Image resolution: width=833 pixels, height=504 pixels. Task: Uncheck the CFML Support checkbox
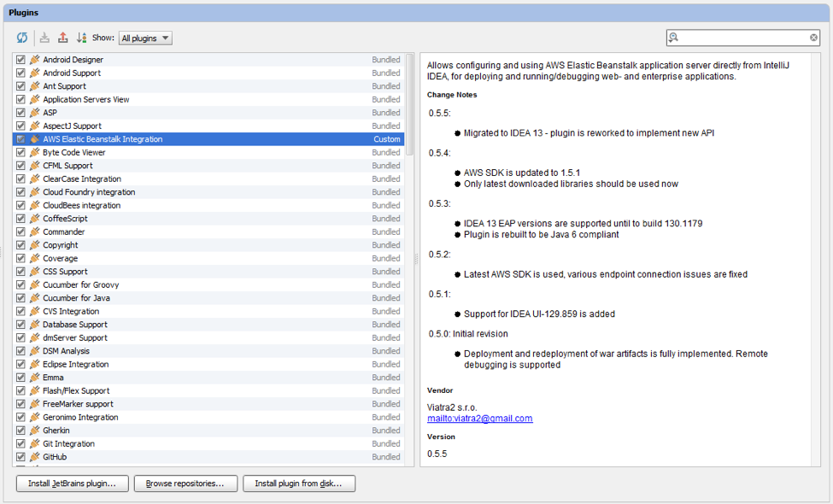coord(21,166)
